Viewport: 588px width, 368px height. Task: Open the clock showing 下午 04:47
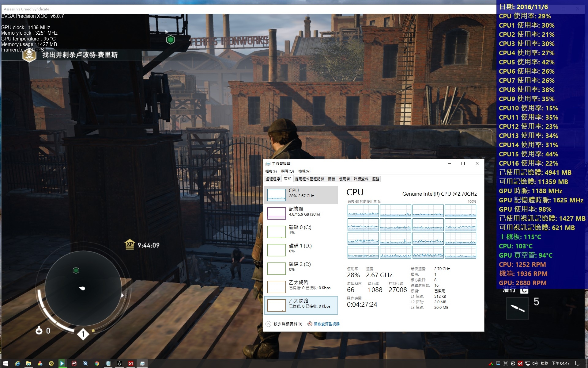561,363
